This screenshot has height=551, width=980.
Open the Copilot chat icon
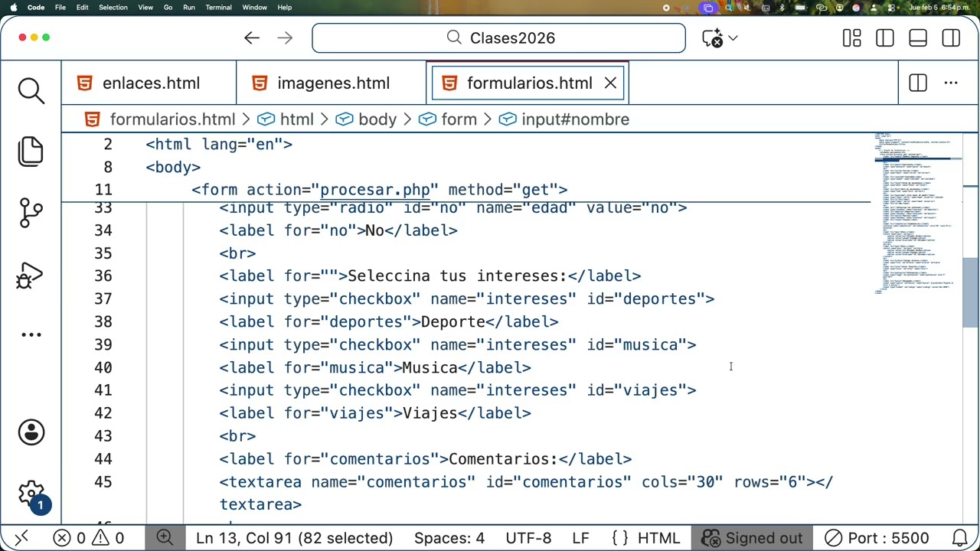(713, 37)
